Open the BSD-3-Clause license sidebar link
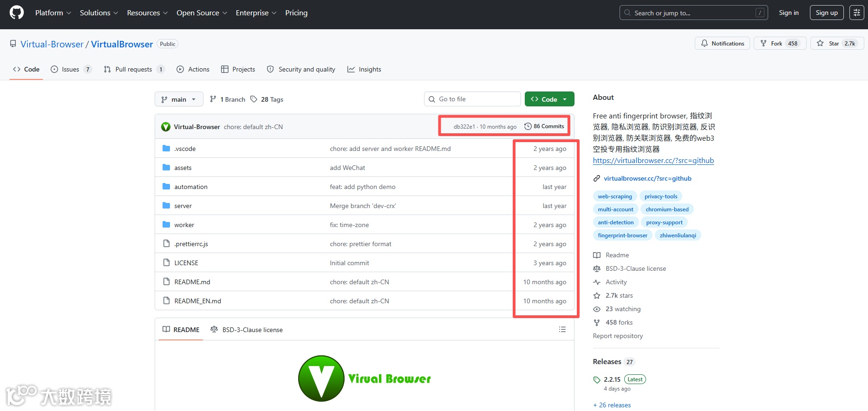Image resolution: width=868 pixels, height=411 pixels. pos(630,268)
